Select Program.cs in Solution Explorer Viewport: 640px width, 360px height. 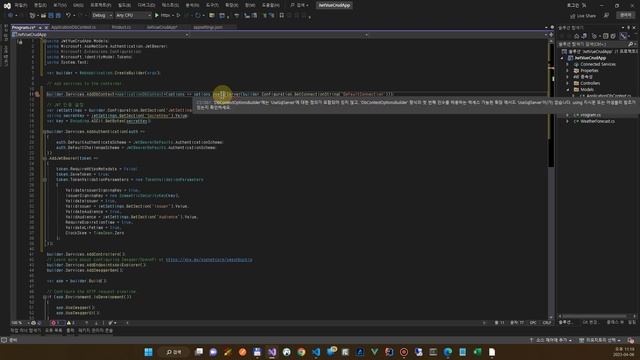pos(590,115)
